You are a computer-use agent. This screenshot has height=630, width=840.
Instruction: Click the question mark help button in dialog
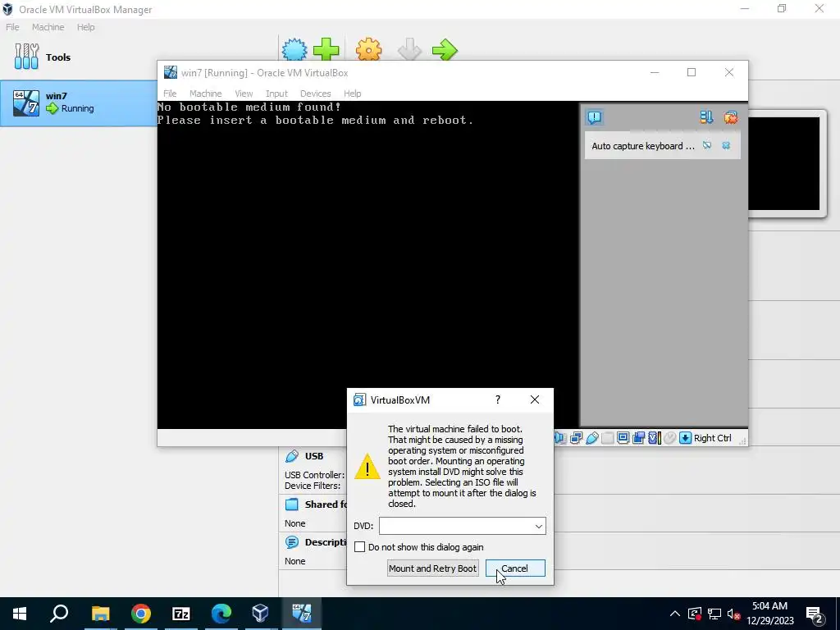click(x=498, y=399)
